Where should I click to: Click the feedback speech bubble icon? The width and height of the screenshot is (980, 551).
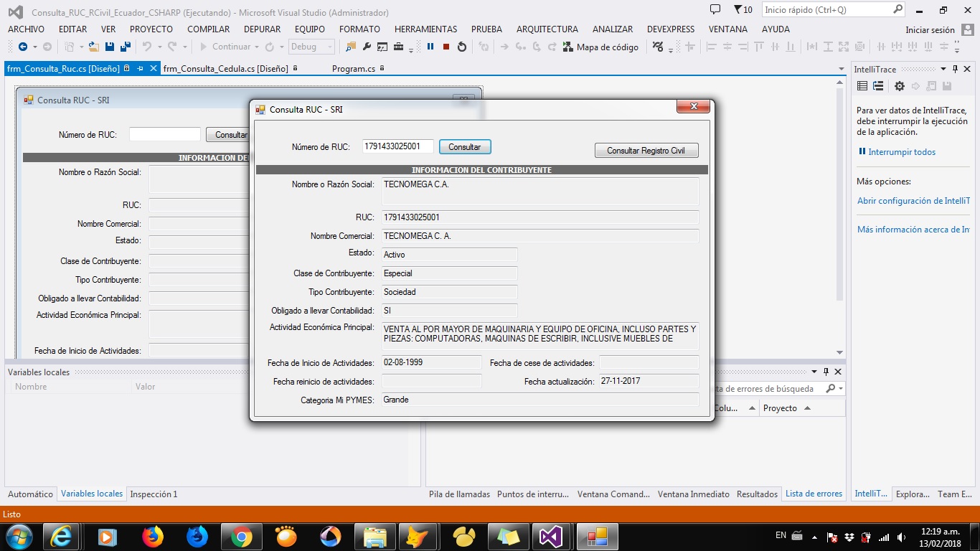[715, 10]
